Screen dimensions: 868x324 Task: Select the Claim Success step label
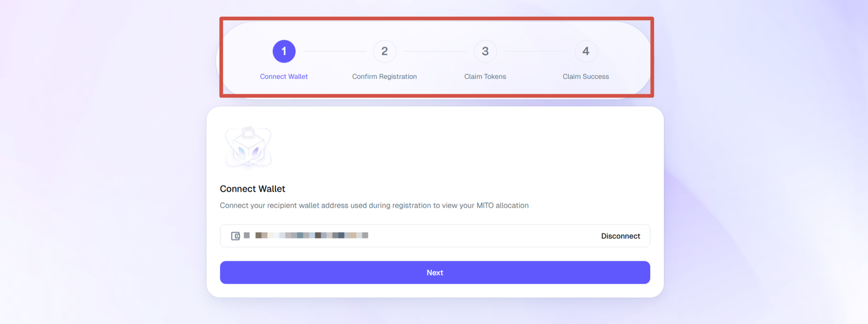coord(586,77)
